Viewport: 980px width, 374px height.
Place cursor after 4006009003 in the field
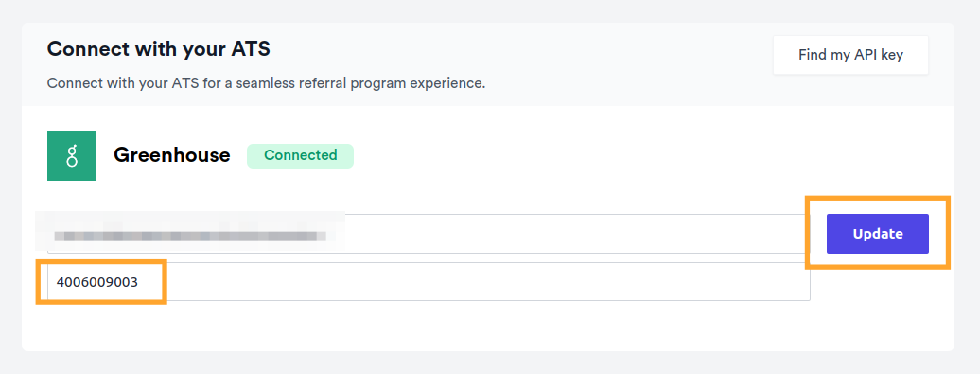tap(139, 282)
